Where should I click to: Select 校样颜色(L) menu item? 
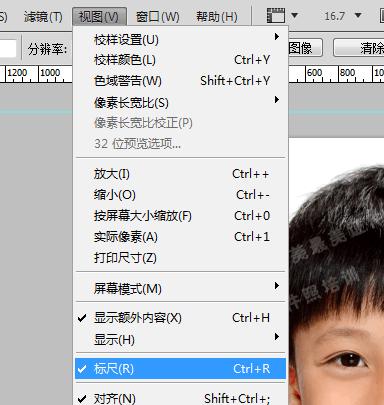click(x=181, y=60)
